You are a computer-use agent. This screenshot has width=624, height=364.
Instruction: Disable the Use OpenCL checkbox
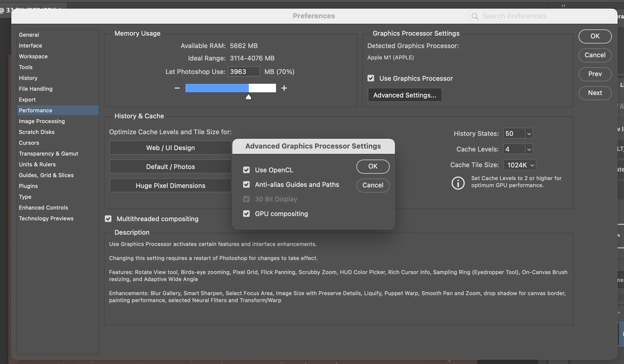coord(246,170)
